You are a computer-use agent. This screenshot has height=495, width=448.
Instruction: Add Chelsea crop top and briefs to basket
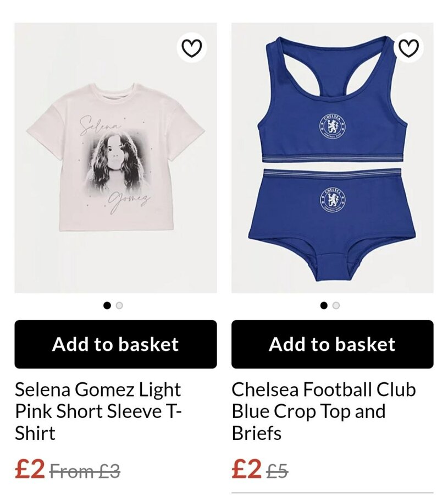[x=332, y=344]
